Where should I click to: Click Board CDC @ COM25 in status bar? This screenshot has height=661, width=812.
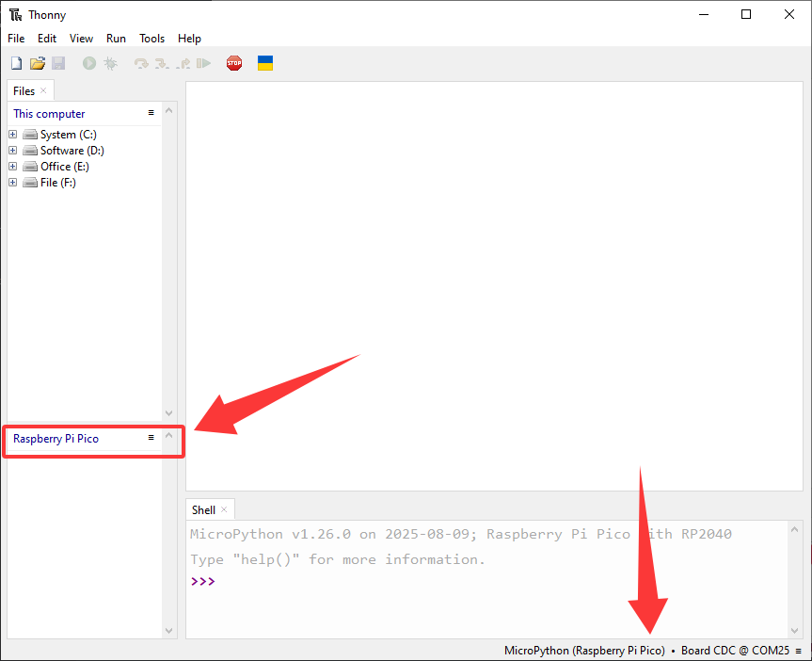click(736, 651)
